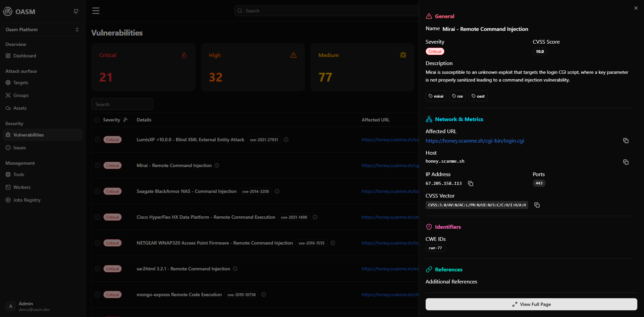The width and height of the screenshot is (644, 317).
Task: Copy the Affected URL value
Action: click(626, 141)
